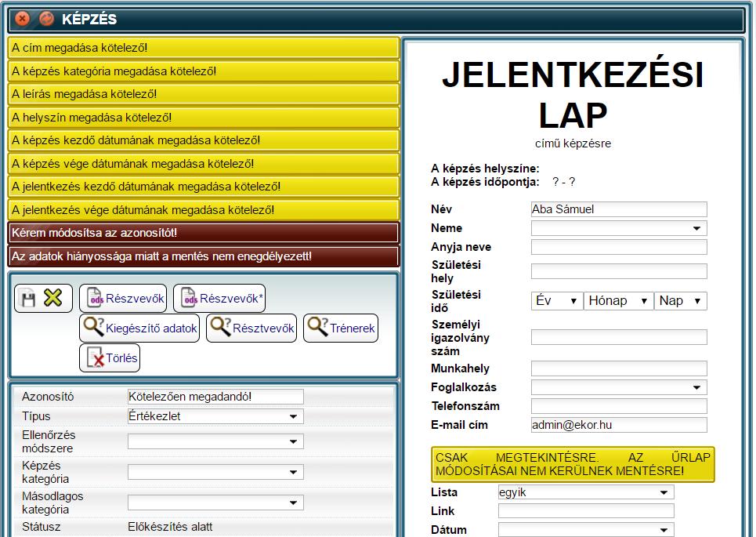Open the Lista dropdown showing egyik
The image size is (756, 537).
point(586,492)
